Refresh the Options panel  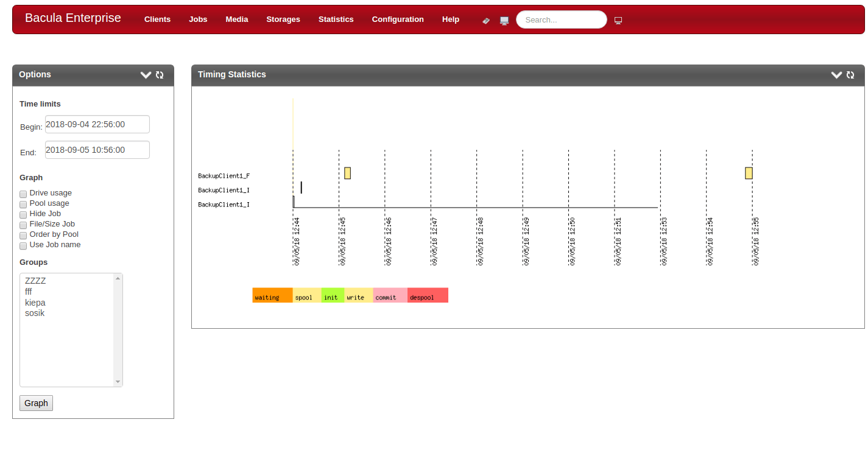pyautogui.click(x=160, y=75)
